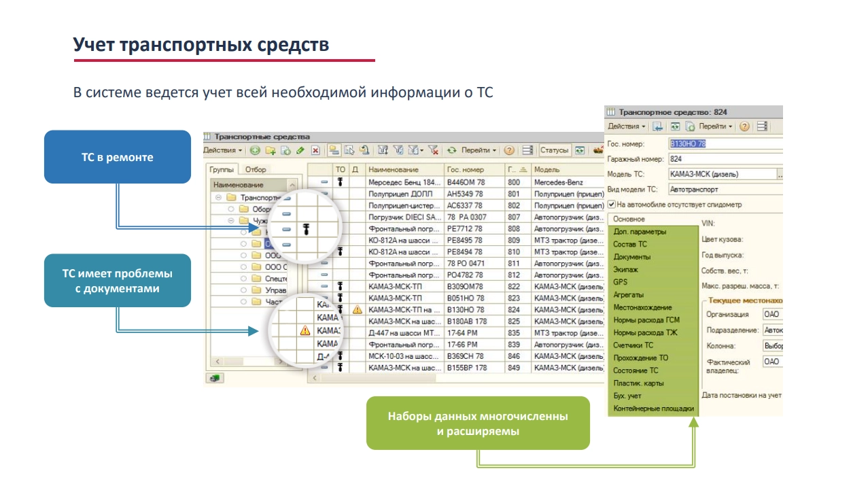Click the Clear filter funnel icon
Screen dimensions: 868x488
tap(433, 150)
